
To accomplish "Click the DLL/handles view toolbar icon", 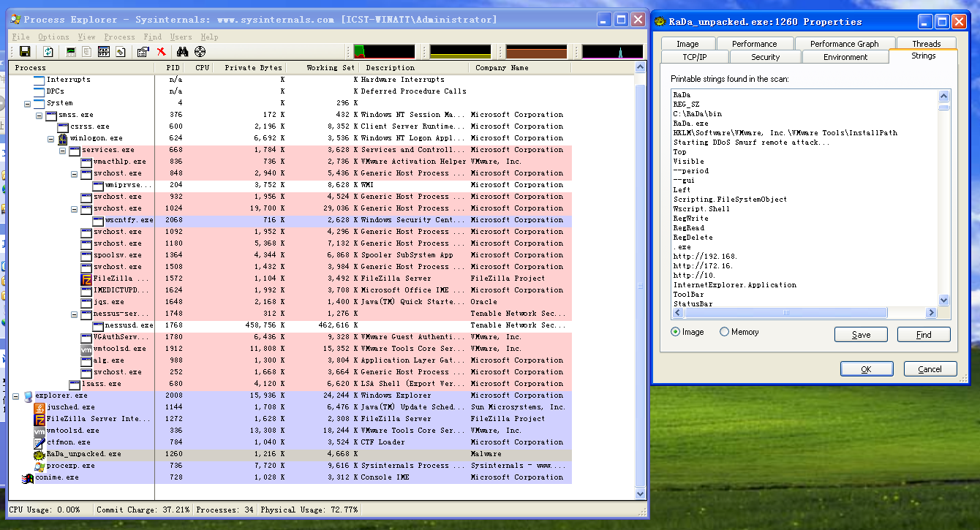I will point(120,51).
